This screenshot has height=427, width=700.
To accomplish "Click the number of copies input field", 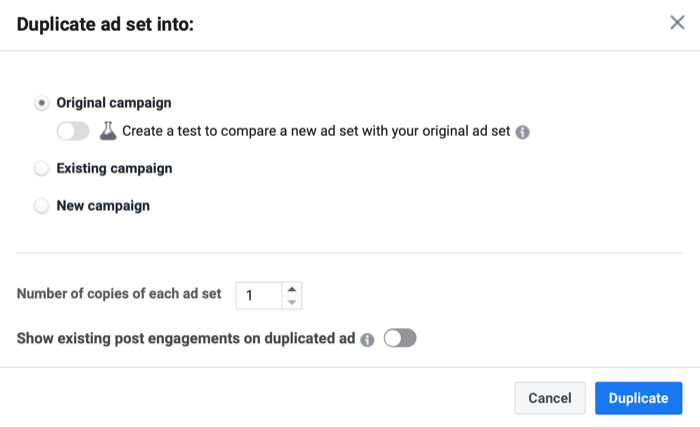I will coord(259,295).
